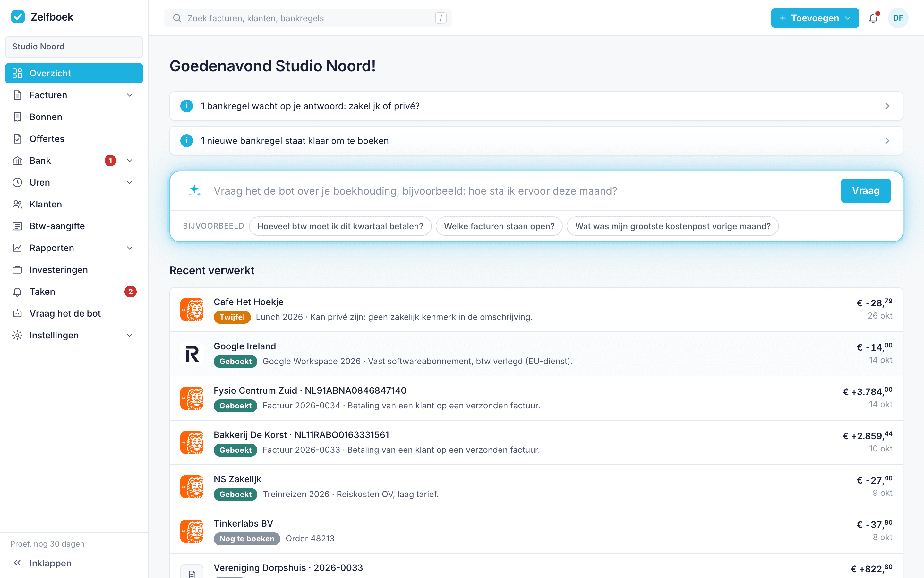924x578 pixels.
Task: Click the Vraag button
Action: 866,191
